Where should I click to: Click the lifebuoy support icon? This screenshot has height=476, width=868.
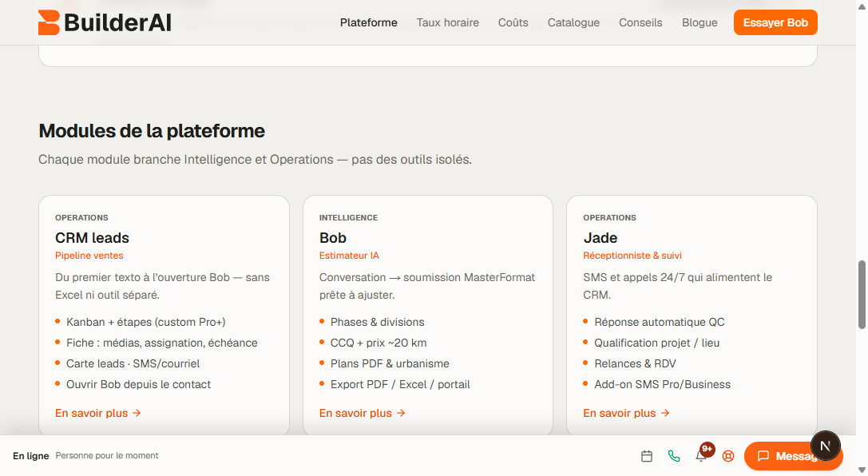click(x=728, y=456)
